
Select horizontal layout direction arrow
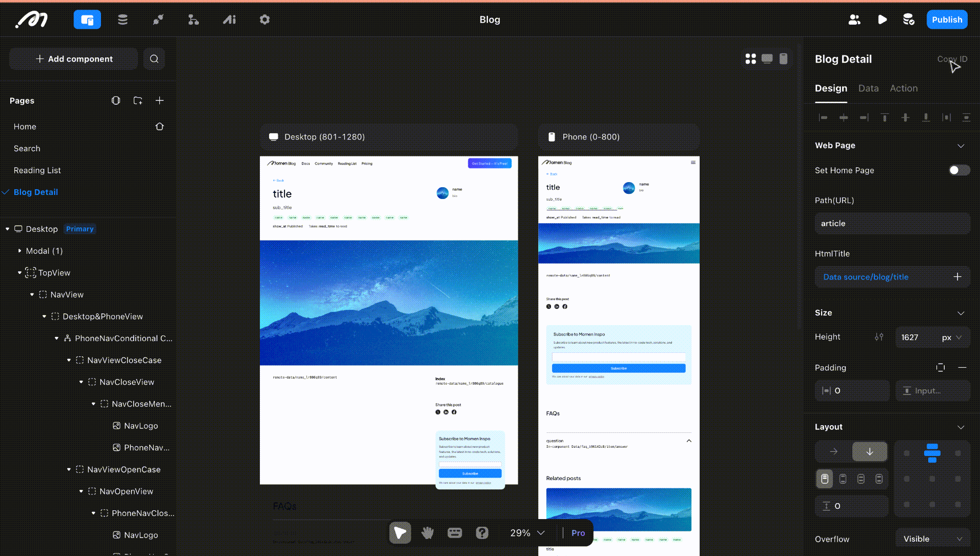pyautogui.click(x=833, y=452)
